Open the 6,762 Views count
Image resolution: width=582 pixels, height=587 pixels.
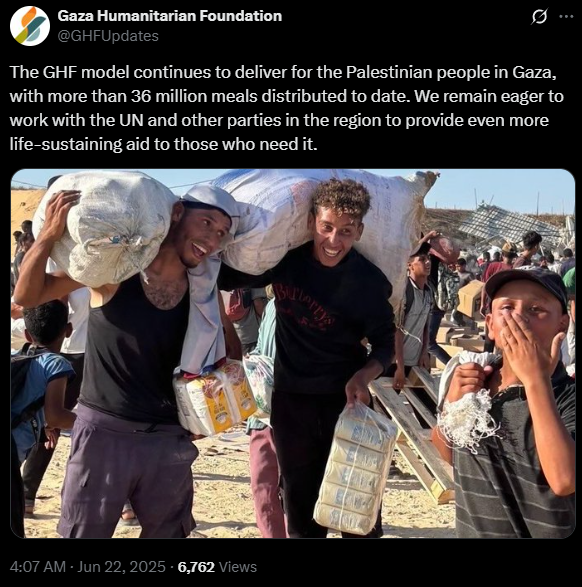[217, 567]
